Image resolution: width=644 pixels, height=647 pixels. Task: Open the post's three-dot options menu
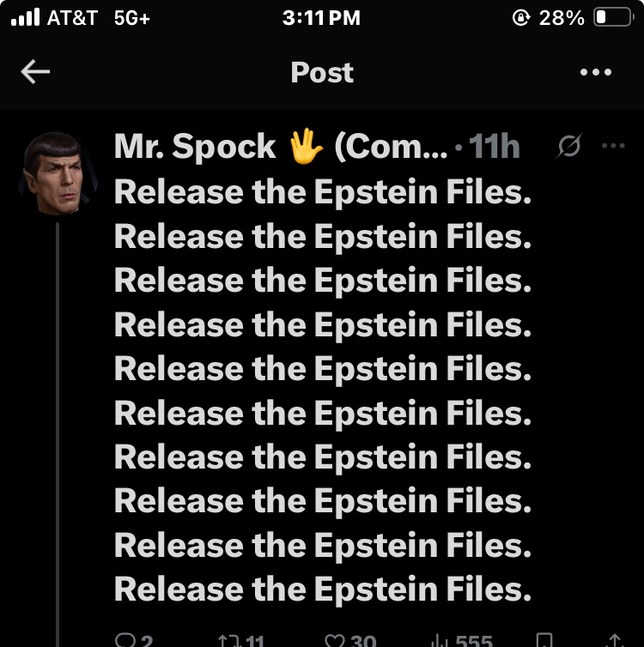click(614, 147)
